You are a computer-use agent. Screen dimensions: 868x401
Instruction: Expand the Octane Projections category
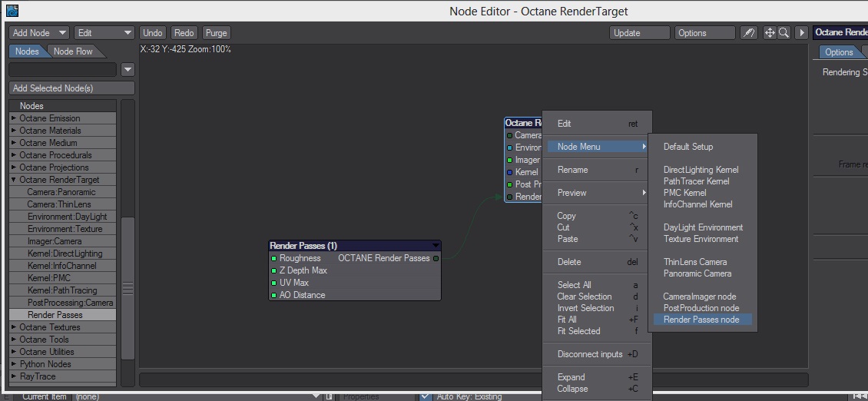14,167
